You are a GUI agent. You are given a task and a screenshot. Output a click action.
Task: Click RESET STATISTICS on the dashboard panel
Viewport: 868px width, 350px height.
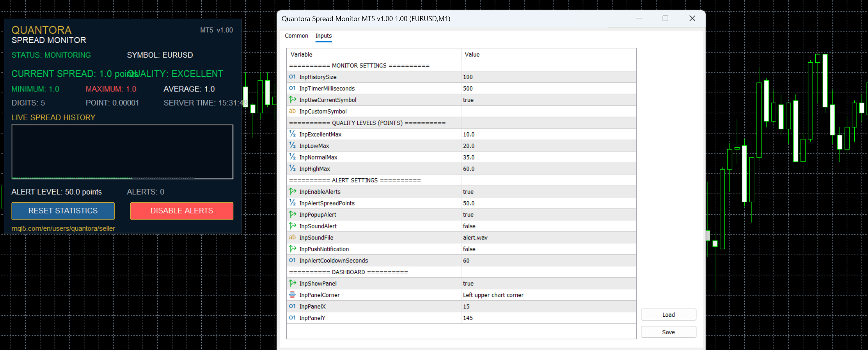pos(63,211)
